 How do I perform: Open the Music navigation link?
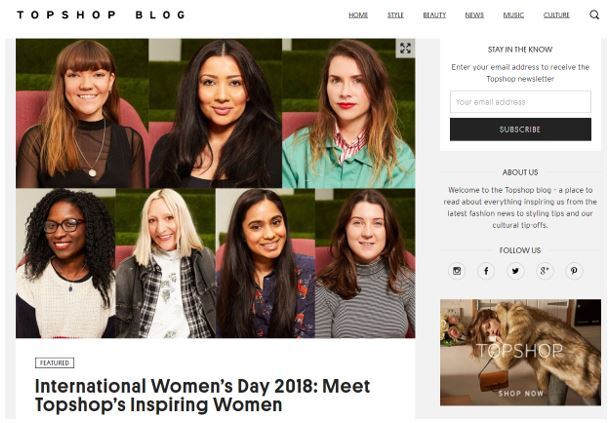(513, 15)
